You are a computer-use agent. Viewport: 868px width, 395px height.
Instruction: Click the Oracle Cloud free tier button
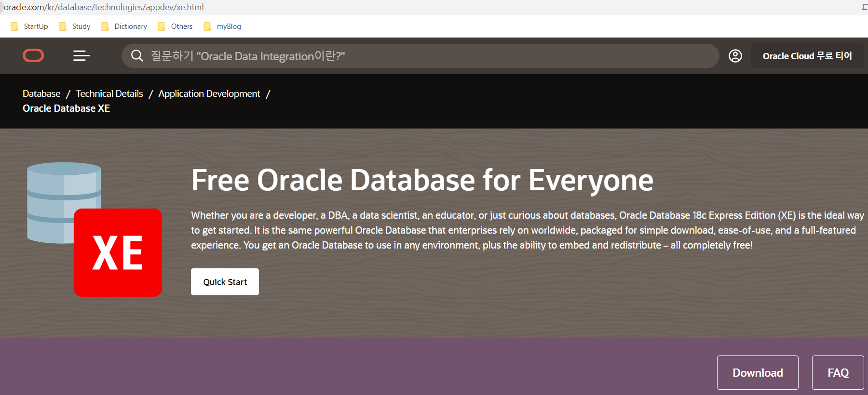pyautogui.click(x=807, y=56)
